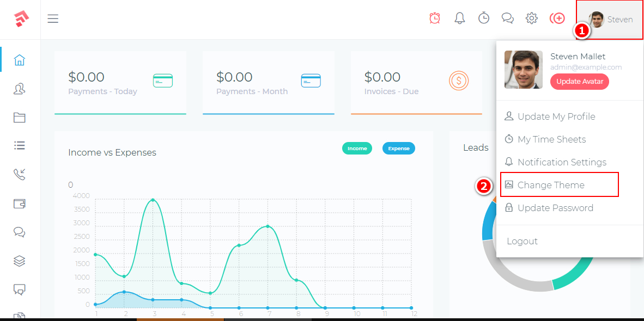Go to the home dashboard sidebar icon

(20, 59)
